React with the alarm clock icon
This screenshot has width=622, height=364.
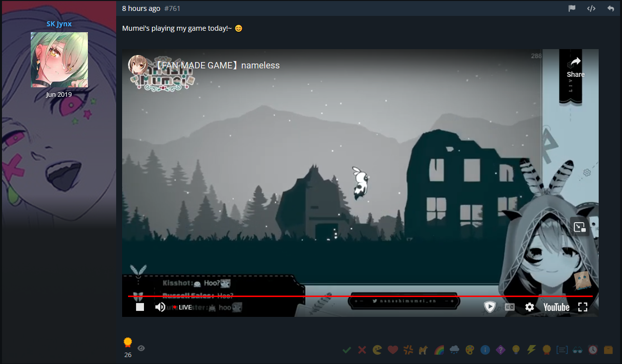click(x=593, y=350)
